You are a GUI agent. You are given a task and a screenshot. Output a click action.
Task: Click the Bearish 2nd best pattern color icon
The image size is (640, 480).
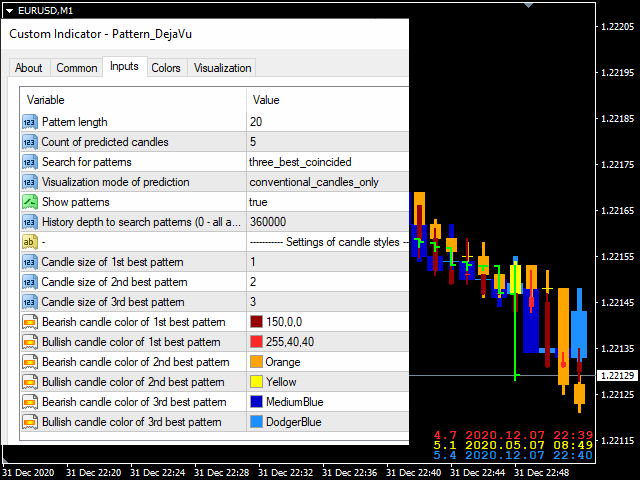tap(30, 362)
